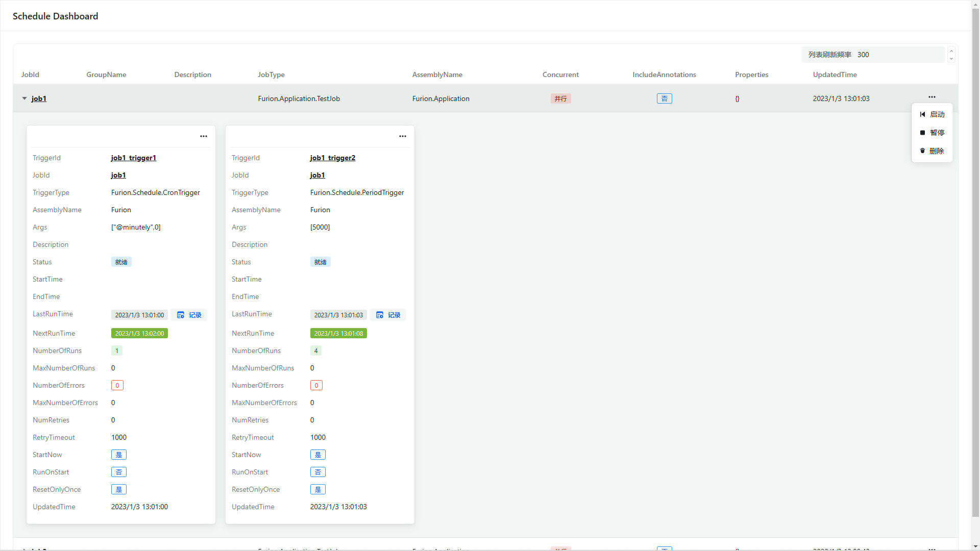Image resolution: width=980 pixels, height=551 pixels.
Task: Open run records (记录) for job1_trigger1
Action: [x=189, y=315]
